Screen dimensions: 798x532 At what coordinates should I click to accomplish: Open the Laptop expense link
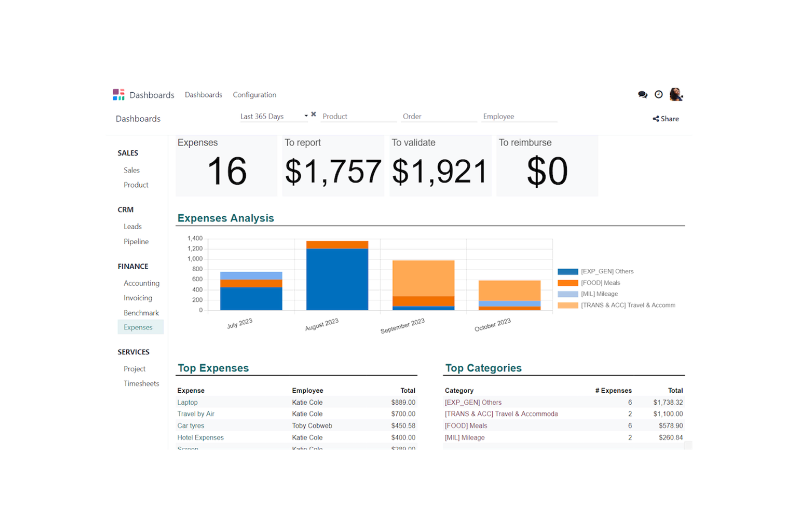click(x=188, y=403)
